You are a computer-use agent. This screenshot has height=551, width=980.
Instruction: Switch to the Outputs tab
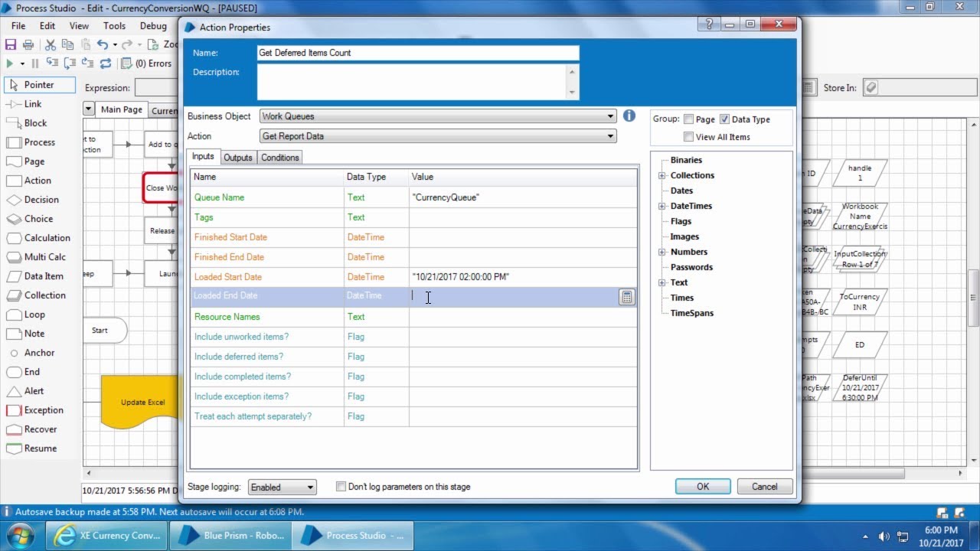pyautogui.click(x=238, y=158)
